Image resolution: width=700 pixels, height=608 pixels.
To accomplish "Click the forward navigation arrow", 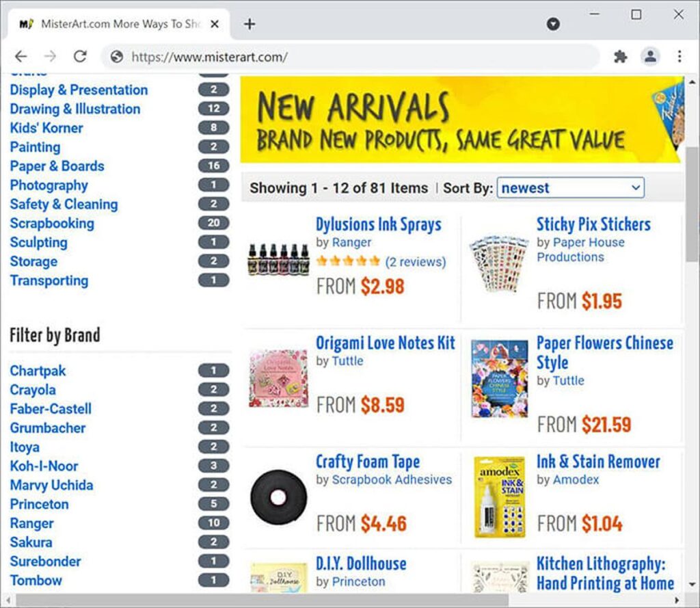I will click(50, 56).
